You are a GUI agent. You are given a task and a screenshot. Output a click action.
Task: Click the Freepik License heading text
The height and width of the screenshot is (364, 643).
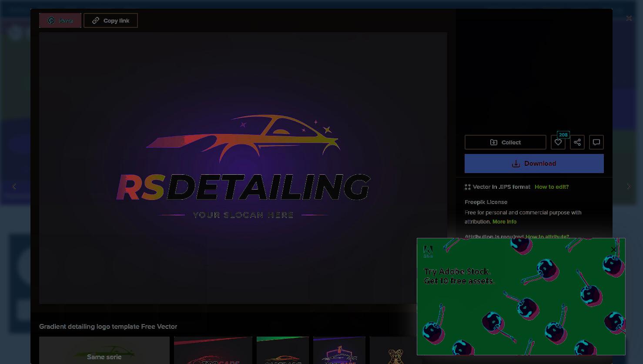pos(486,202)
